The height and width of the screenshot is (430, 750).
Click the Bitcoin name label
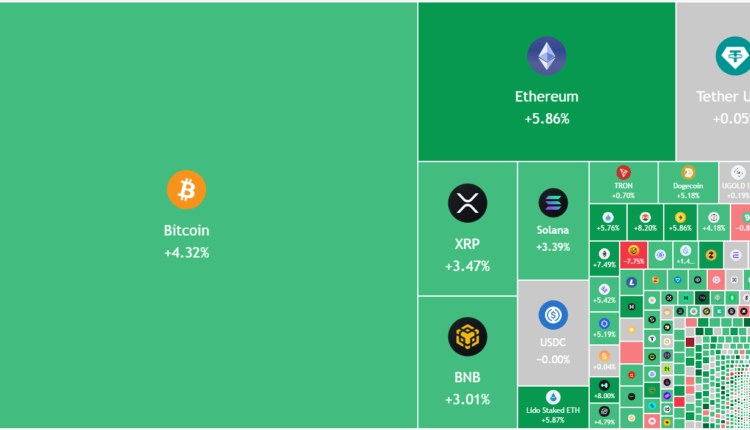187,230
